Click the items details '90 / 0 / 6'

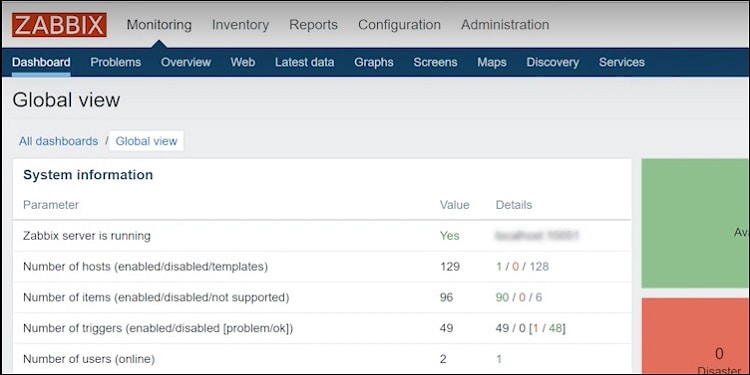click(519, 298)
